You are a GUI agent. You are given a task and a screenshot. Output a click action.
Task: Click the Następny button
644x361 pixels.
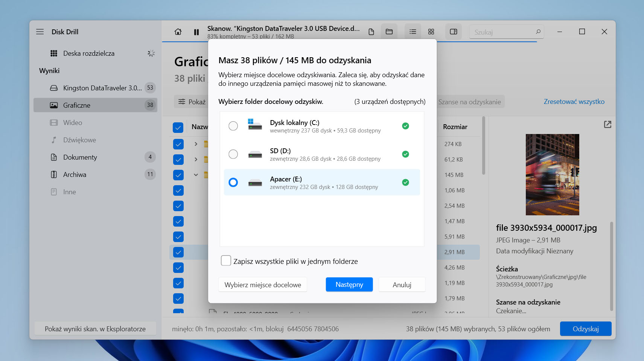(x=349, y=285)
